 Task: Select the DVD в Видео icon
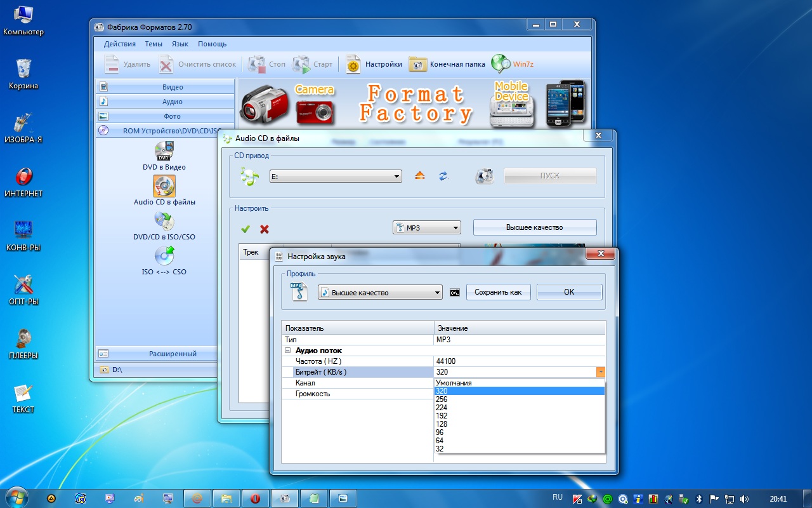(x=164, y=150)
